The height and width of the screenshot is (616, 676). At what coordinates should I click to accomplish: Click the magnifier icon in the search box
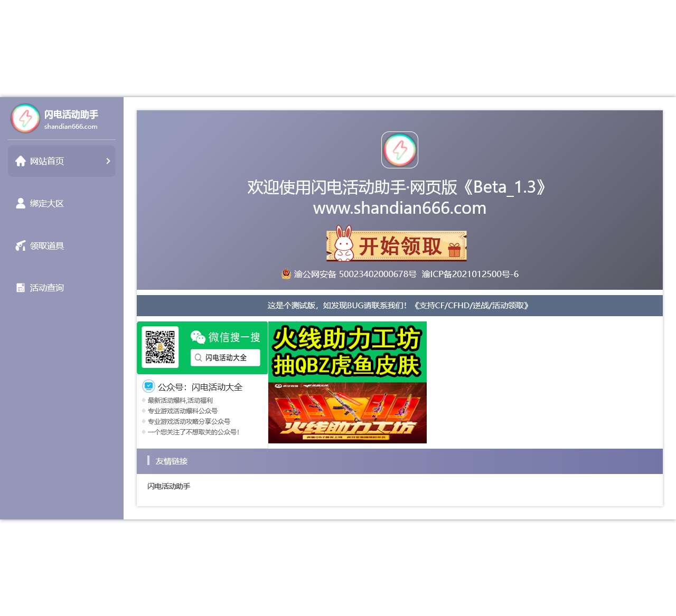[x=199, y=357]
